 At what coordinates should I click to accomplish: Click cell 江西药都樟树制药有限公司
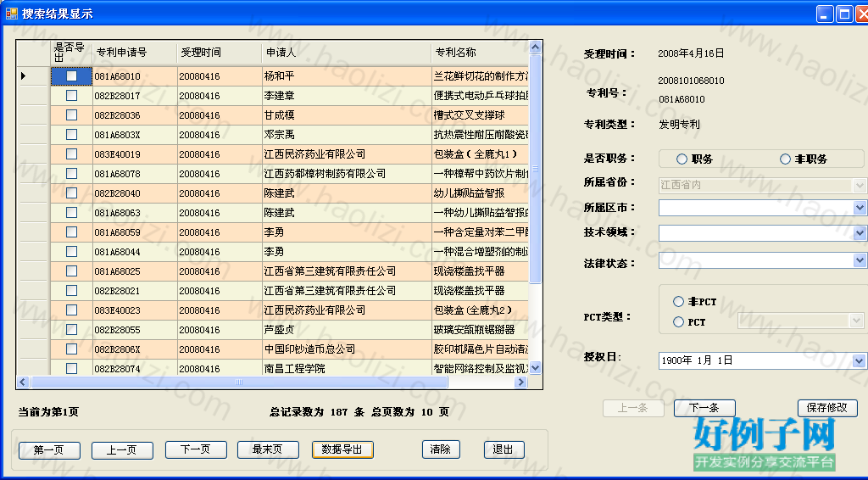[x=346, y=173]
